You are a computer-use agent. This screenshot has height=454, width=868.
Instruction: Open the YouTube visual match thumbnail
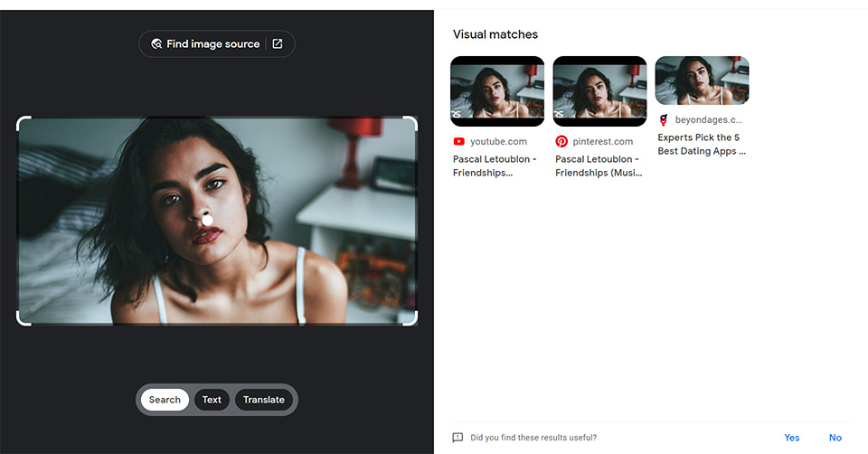[x=497, y=91]
